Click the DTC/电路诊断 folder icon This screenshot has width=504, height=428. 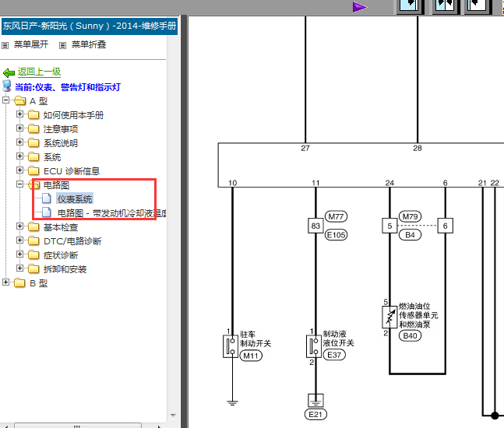pyautogui.click(x=33, y=240)
